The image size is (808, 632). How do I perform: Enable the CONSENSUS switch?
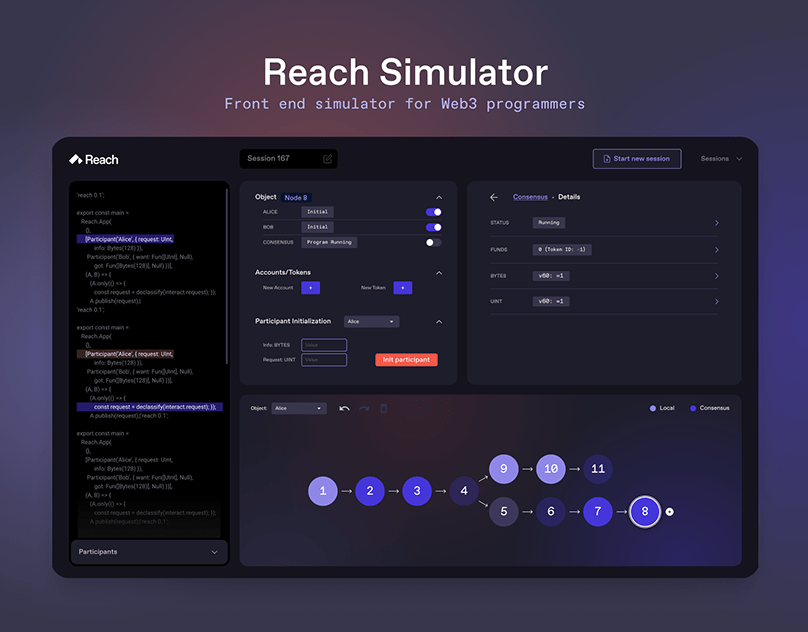click(433, 242)
